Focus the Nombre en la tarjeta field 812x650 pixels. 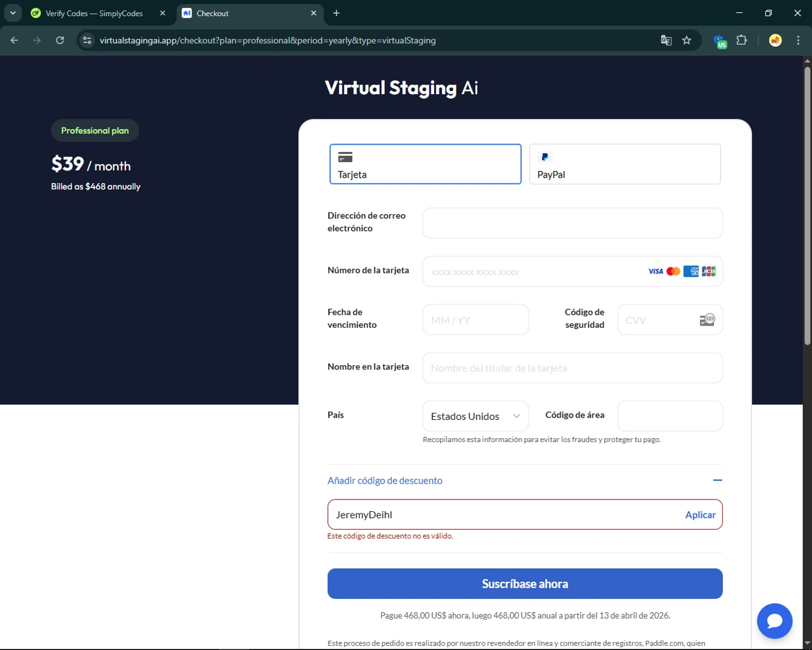(x=572, y=368)
